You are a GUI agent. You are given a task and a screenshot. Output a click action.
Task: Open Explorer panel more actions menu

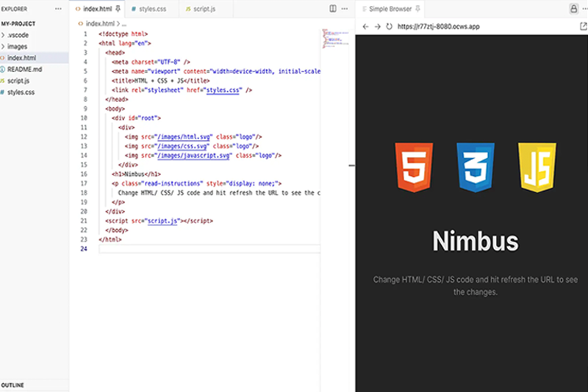click(x=58, y=9)
